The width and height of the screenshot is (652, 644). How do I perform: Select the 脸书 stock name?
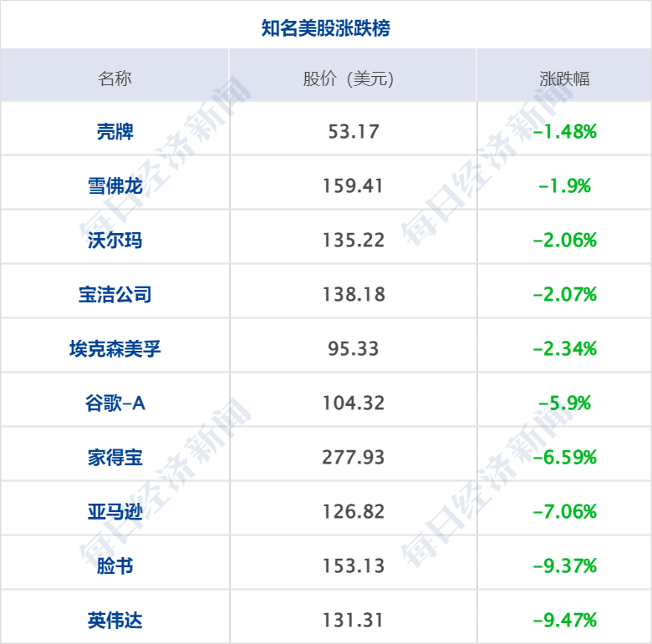pyautogui.click(x=115, y=565)
